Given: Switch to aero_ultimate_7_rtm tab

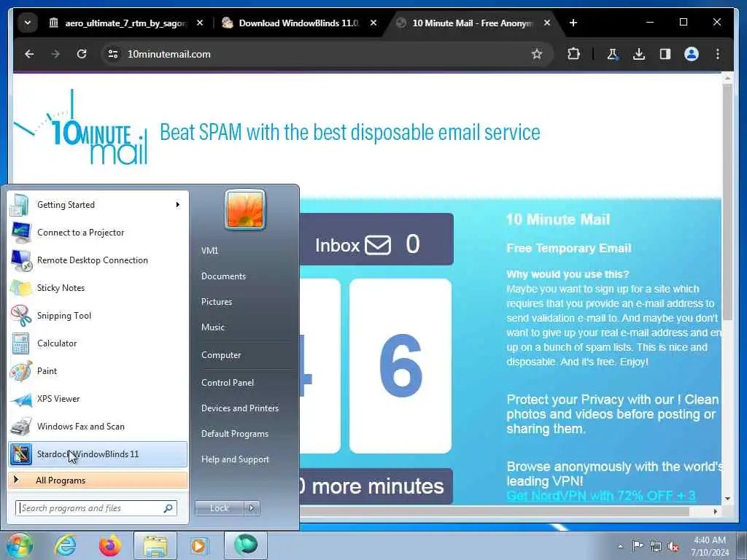Looking at the screenshot, I should (x=126, y=23).
